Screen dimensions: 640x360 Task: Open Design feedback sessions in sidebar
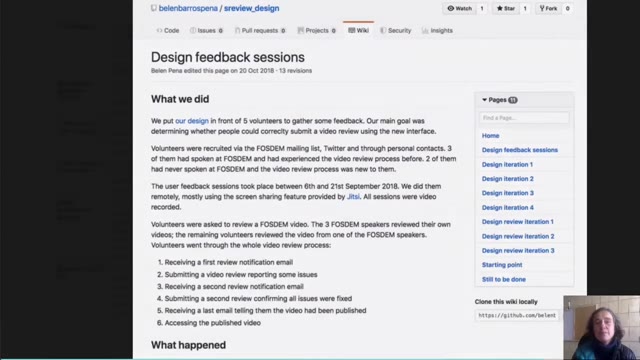pos(520,150)
